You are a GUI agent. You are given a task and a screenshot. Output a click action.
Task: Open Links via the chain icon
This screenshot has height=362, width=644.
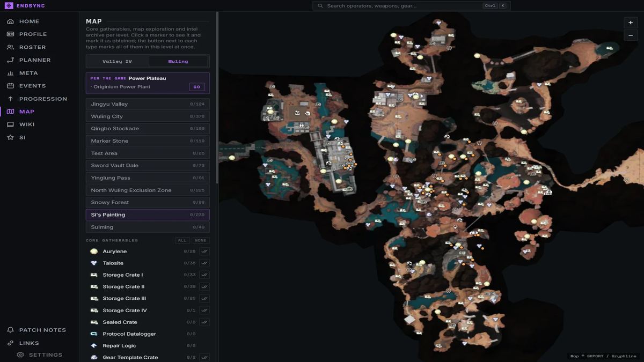10,343
